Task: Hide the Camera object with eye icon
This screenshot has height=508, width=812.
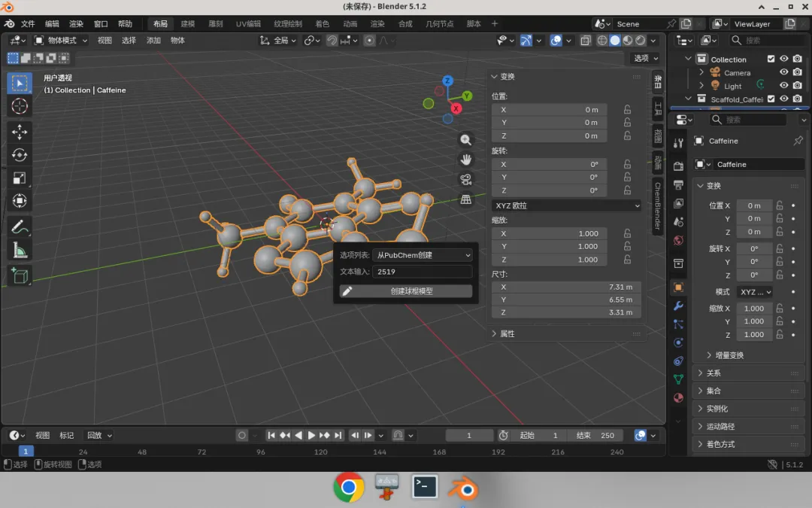Action: point(784,72)
